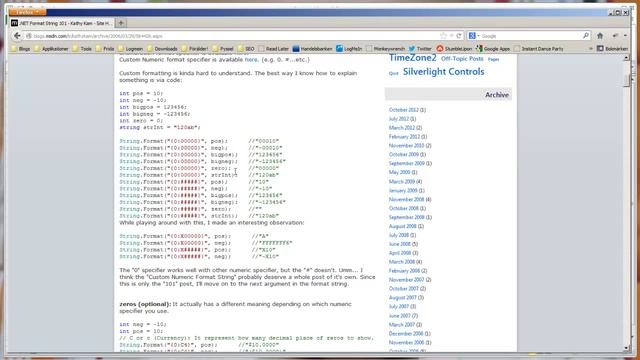Image resolution: width=640 pixels, height=360 pixels.
Task: Click the 'zeros (optional):' bold text
Action: 145,304
